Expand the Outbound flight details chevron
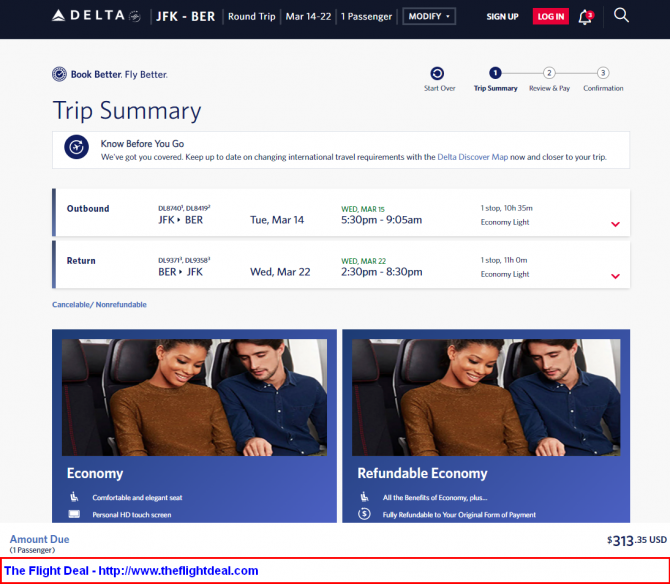 (x=615, y=224)
